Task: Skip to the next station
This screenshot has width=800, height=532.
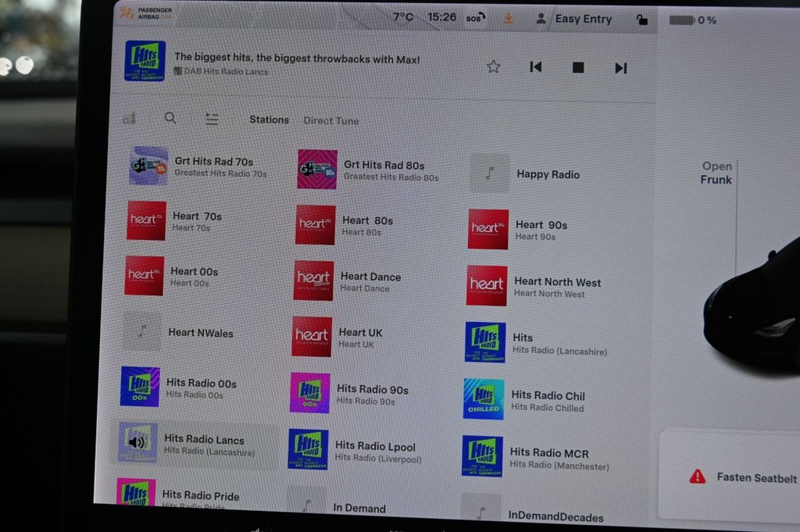Action: tap(620, 68)
